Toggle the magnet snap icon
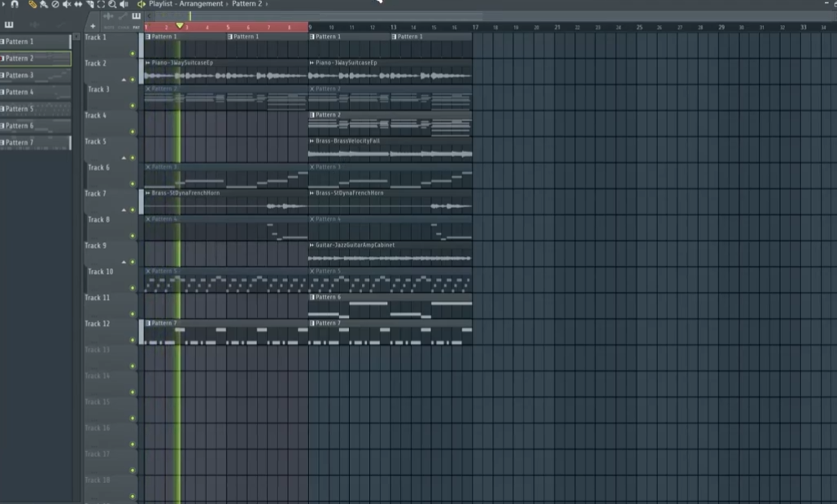This screenshot has height=504, width=837. pyautogui.click(x=15, y=4)
